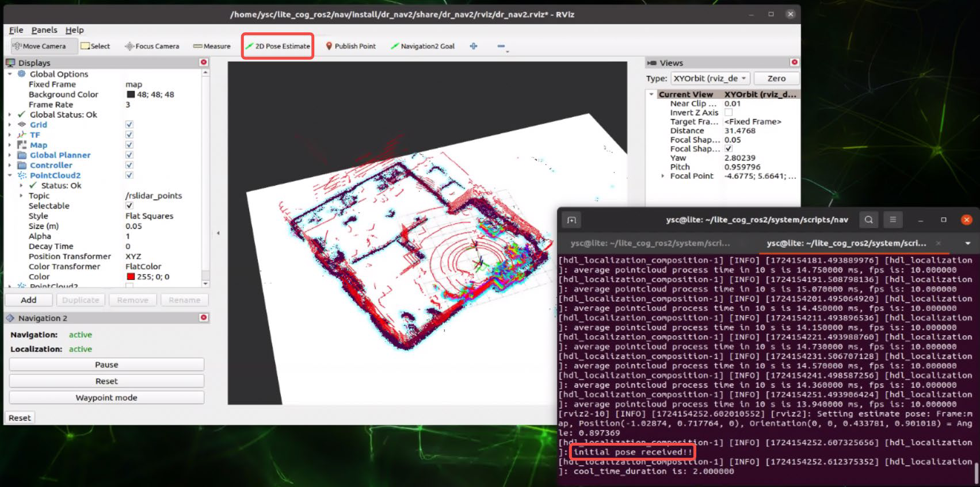Toggle the Controller display checkbox

tap(129, 165)
